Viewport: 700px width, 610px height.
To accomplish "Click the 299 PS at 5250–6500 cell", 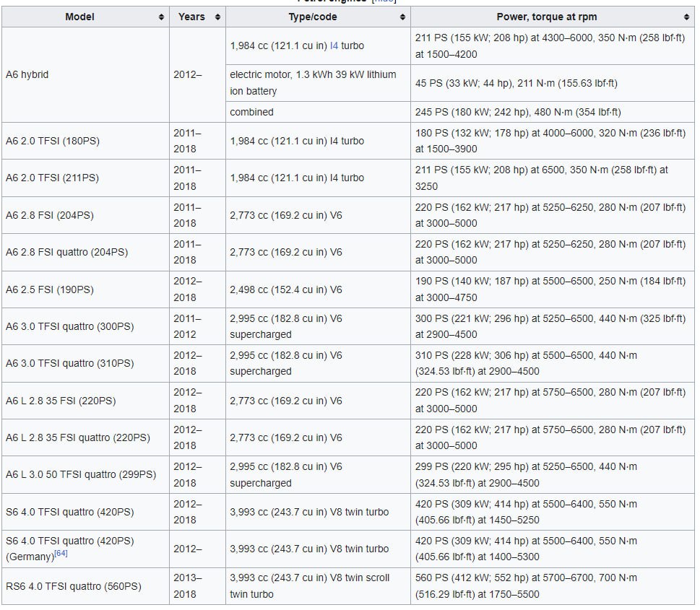I will [x=553, y=474].
